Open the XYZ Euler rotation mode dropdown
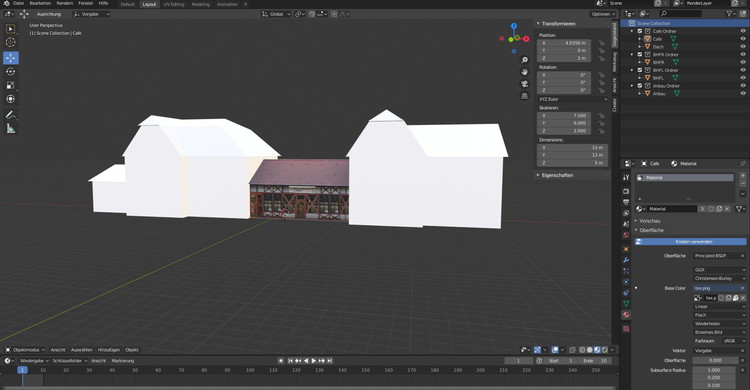This screenshot has width=750, height=390. coord(573,99)
